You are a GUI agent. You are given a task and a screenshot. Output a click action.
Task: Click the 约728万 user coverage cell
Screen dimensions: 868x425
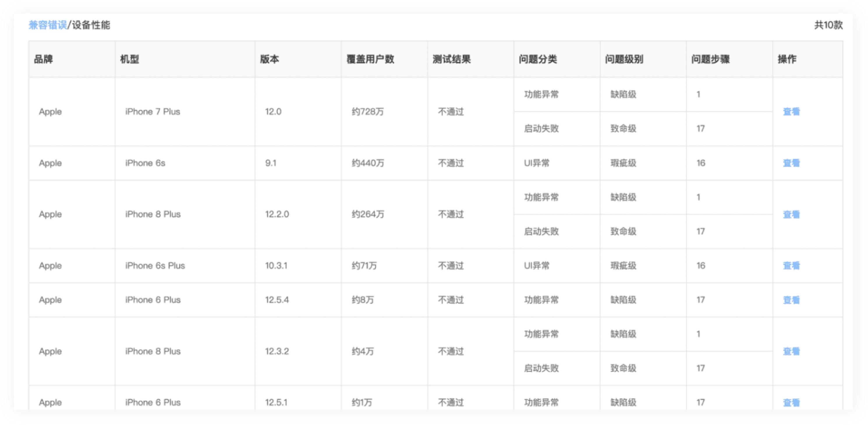368,111
